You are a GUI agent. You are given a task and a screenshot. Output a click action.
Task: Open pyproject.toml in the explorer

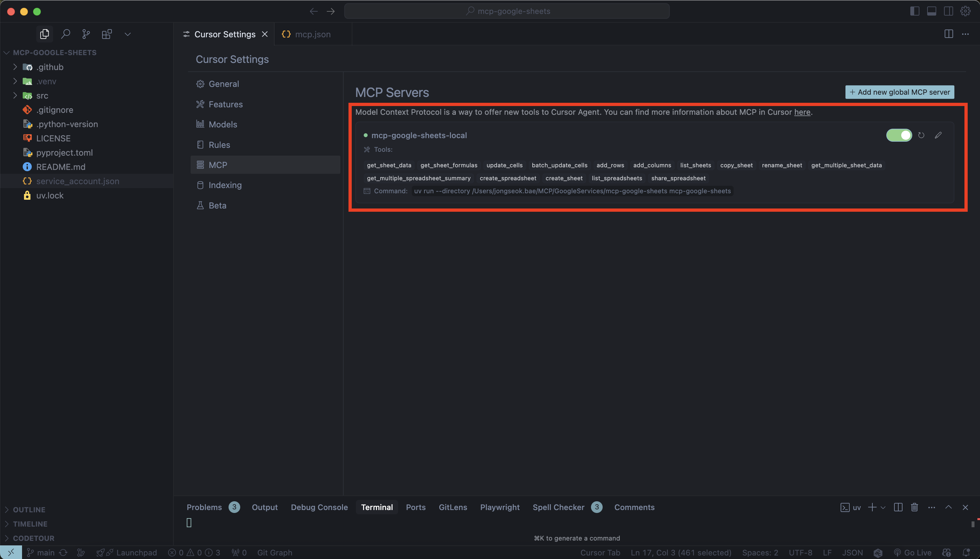click(x=65, y=152)
